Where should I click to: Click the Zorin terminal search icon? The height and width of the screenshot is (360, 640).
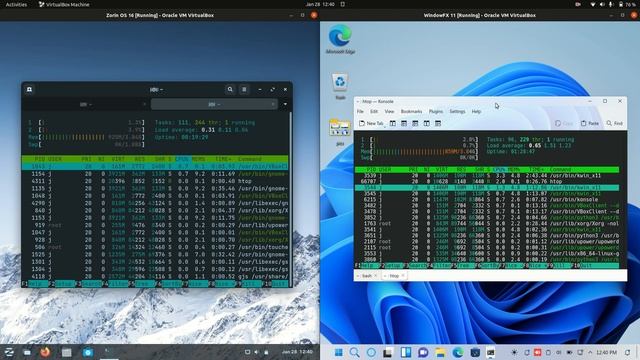(x=230, y=89)
